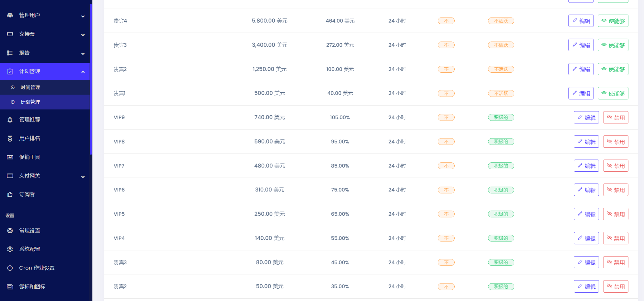Click the 用户排名 medal icon
644x301 pixels.
[10, 138]
